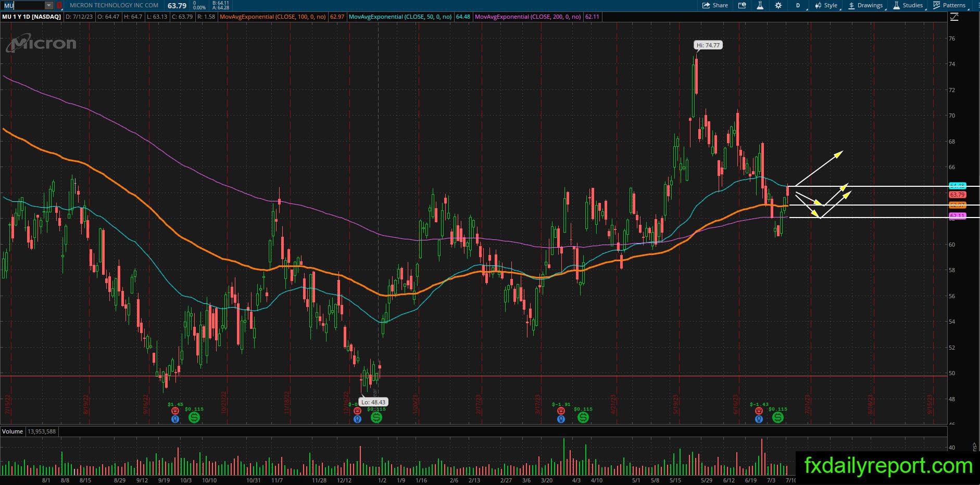Open the Style menu
Screen dimensions: 980x485
pyautogui.click(x=827, y=5)
